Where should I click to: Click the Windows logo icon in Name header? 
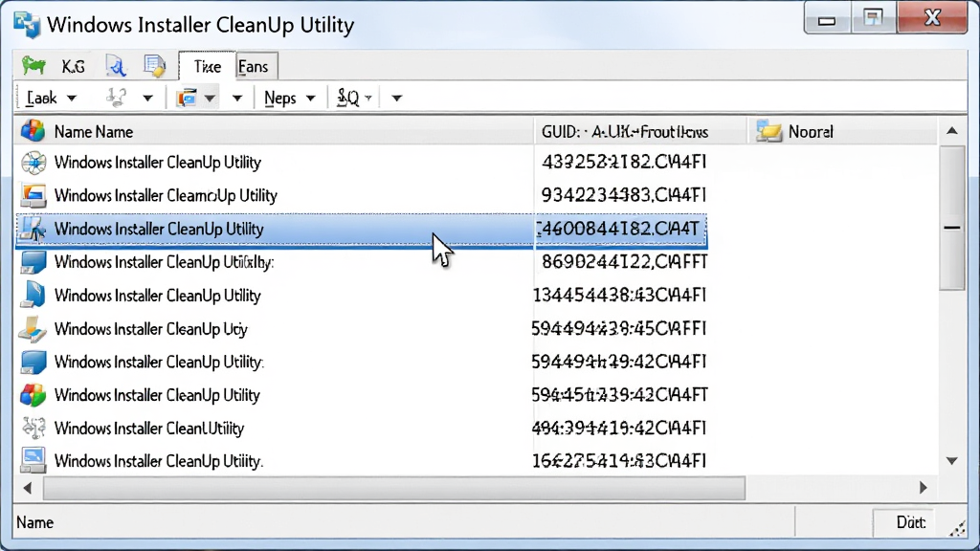[x=33, y=131]
